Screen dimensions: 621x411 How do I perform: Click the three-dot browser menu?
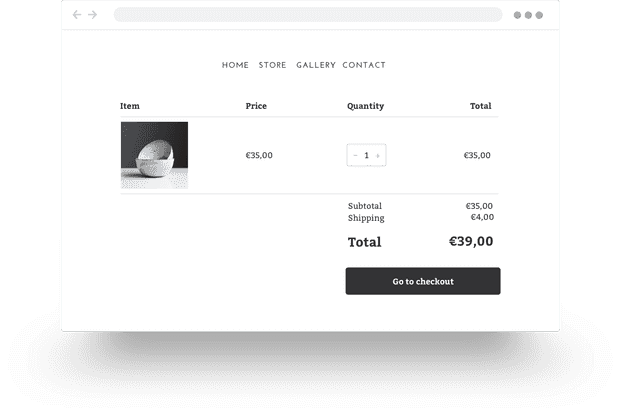[528, 15]
